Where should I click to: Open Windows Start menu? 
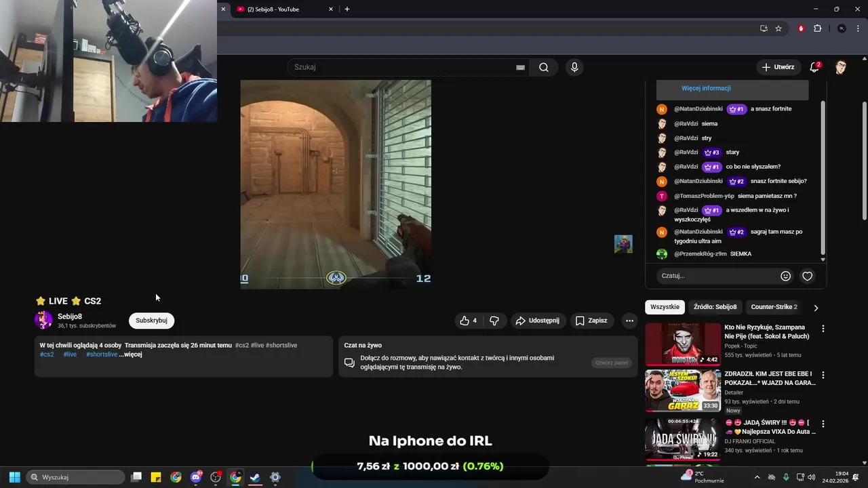click(x=14, y=477)
